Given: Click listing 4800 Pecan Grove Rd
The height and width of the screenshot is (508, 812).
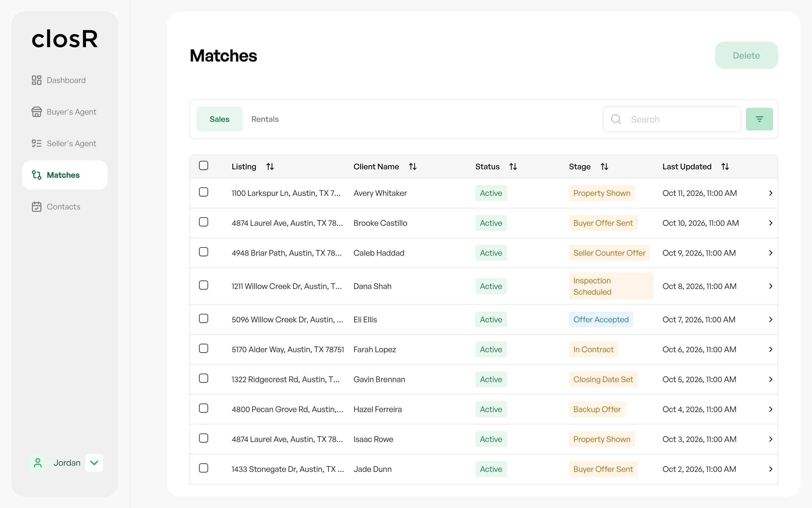Looking at the screenshot, I should [x=287, y=409].
